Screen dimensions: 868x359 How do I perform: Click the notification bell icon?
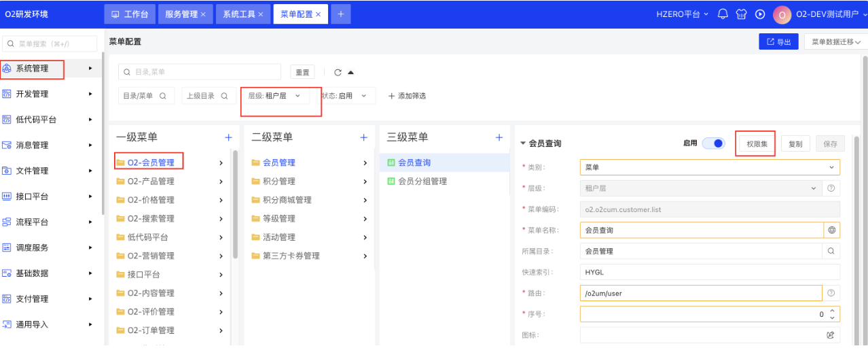(x=723, y=14)
